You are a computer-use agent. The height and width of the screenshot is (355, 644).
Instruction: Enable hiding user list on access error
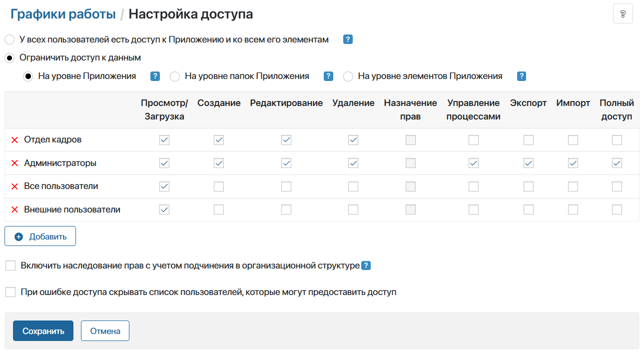click(10, 292)
